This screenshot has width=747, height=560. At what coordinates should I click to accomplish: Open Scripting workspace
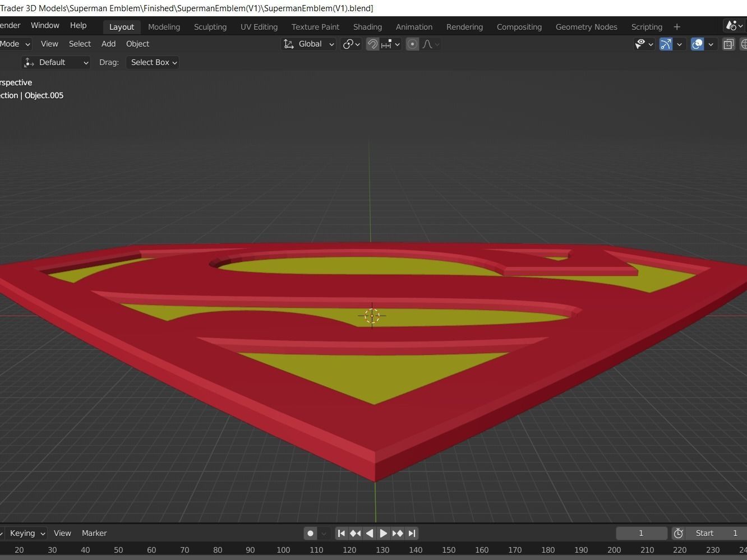647,27
